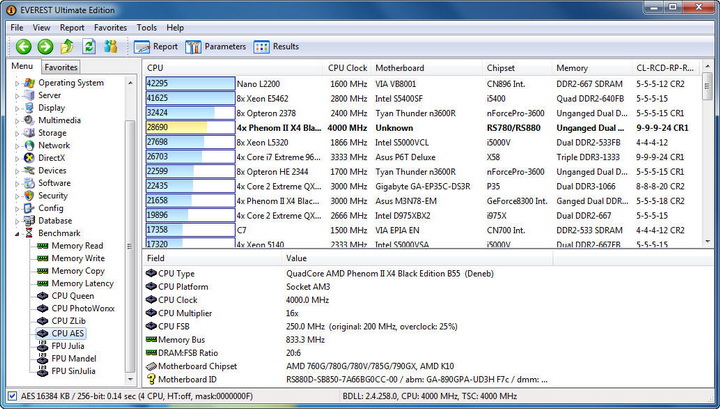
Task: Click tree panel scrollbar up arrow
Action: point(130,83)
